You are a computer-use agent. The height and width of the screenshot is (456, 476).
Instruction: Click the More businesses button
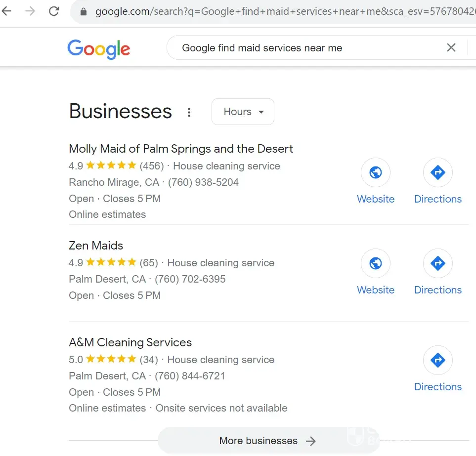click(x=267, y=441)
